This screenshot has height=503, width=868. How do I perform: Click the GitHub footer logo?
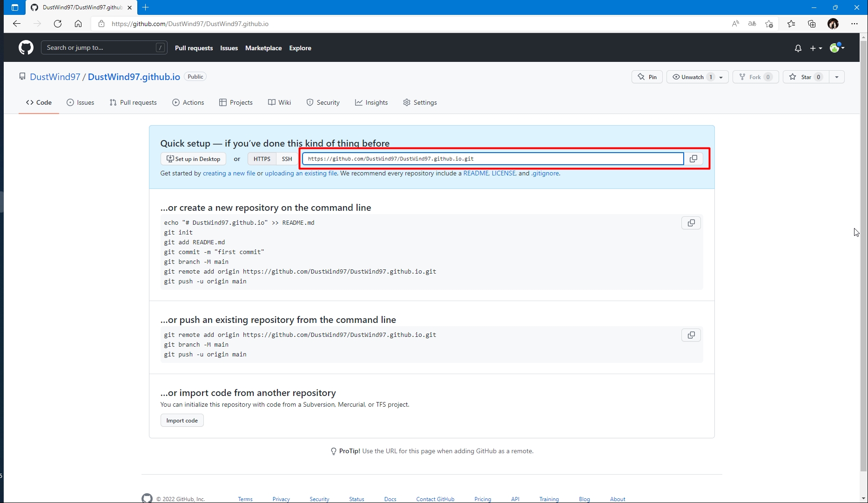147,498
